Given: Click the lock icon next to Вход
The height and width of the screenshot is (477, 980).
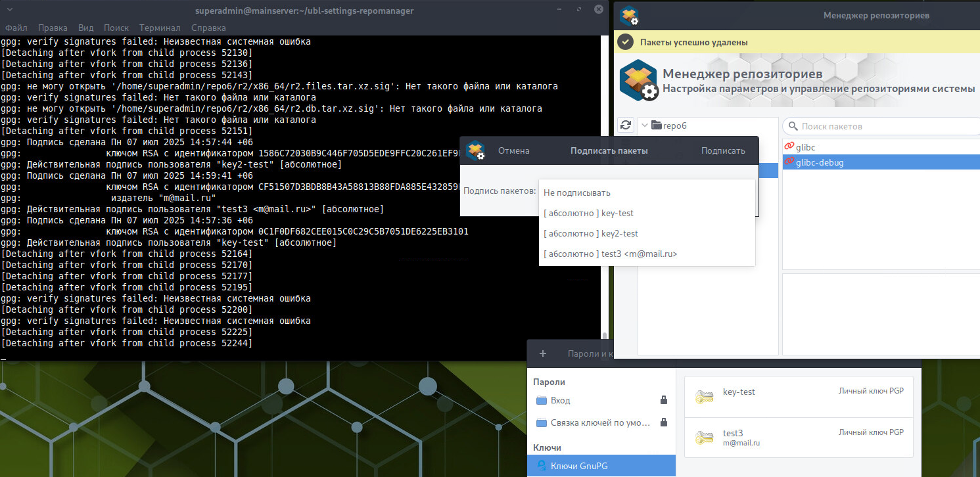Looking at the screenshot, I should click(663, 400).
